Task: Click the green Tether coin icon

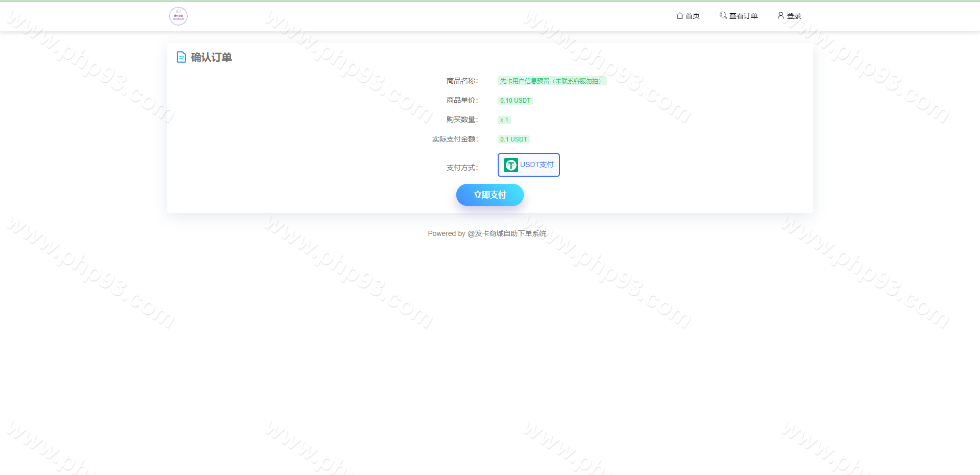Action: pyautogui.click(x=510, y=165)
